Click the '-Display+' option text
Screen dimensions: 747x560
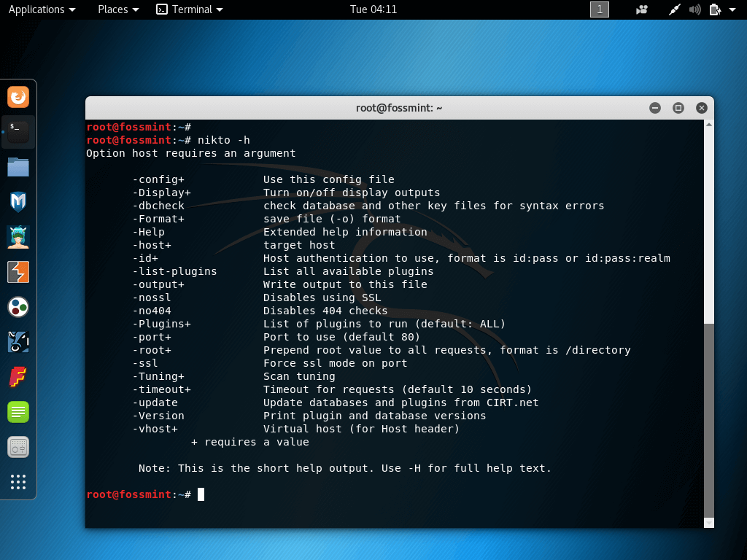(x=161, y=192)
